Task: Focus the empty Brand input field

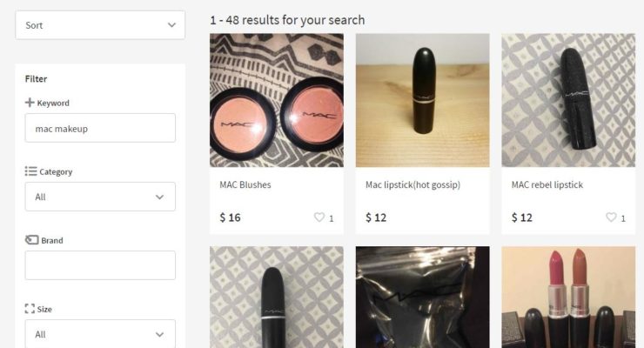Action: [100, 265]
